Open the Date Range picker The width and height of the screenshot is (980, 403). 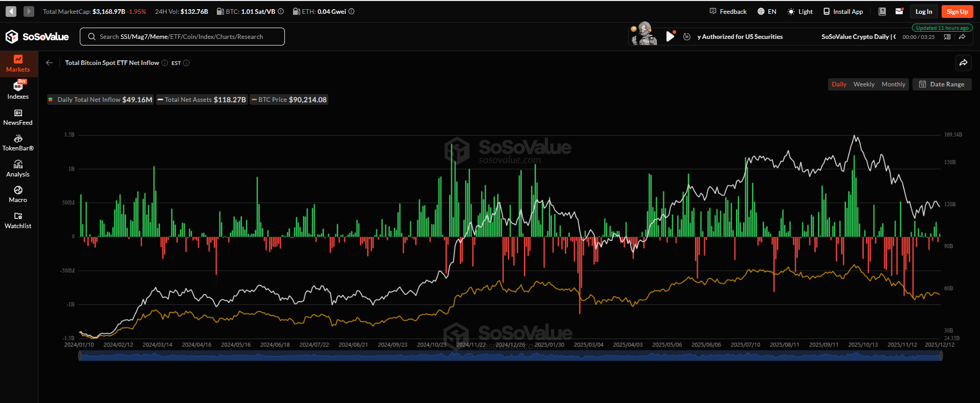(942, 84)
